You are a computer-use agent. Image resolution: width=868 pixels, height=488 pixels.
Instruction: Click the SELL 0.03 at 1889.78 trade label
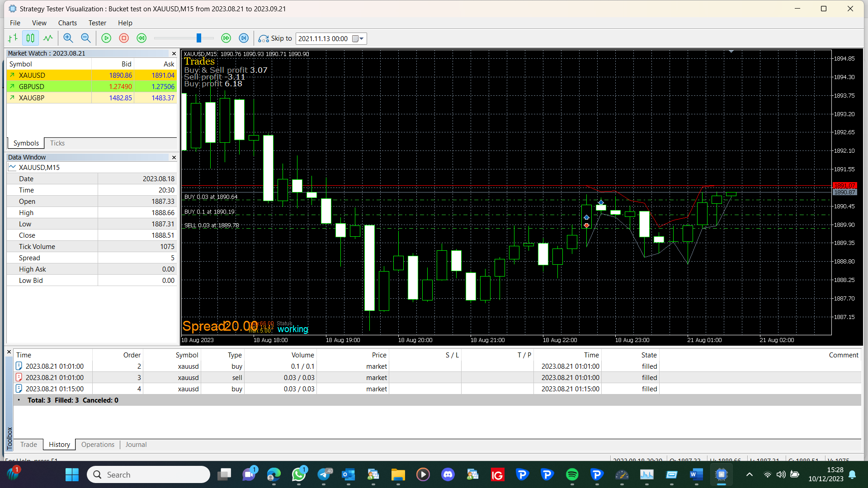[x=212, y=225]
